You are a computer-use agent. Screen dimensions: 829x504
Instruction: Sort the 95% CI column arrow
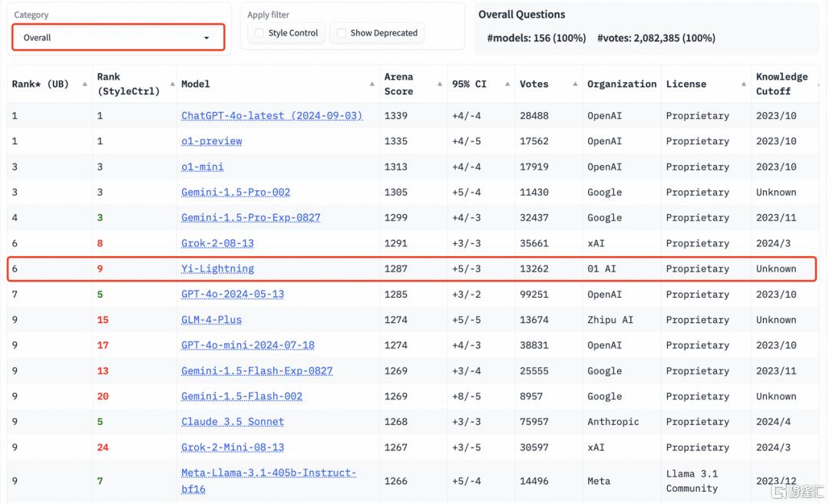pyautogui.click(x=507, y=84)
